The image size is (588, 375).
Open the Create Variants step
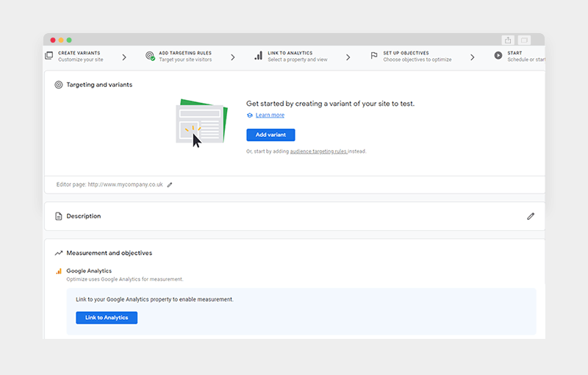[x=74, y=56]
